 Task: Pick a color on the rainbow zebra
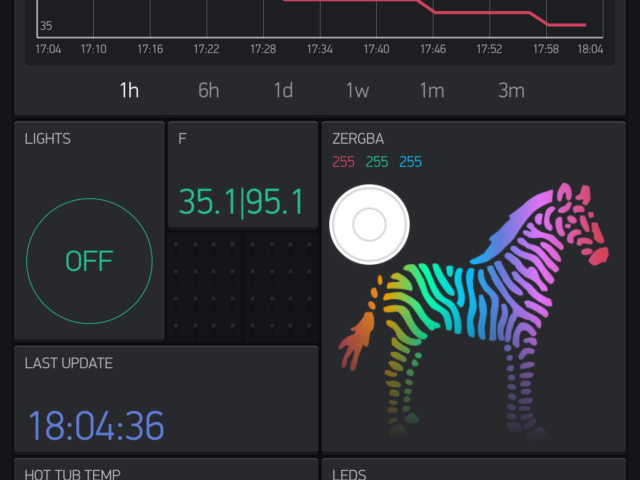point(473,310)
